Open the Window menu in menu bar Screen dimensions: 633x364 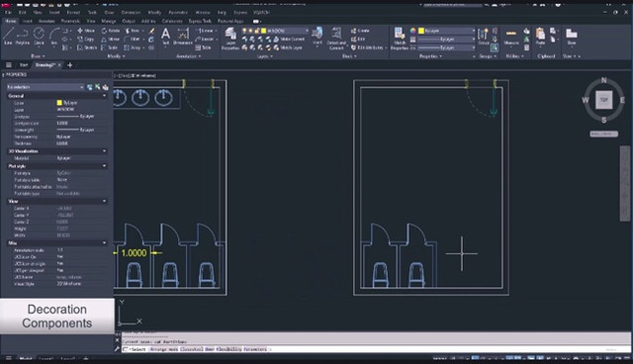point(203,13)
